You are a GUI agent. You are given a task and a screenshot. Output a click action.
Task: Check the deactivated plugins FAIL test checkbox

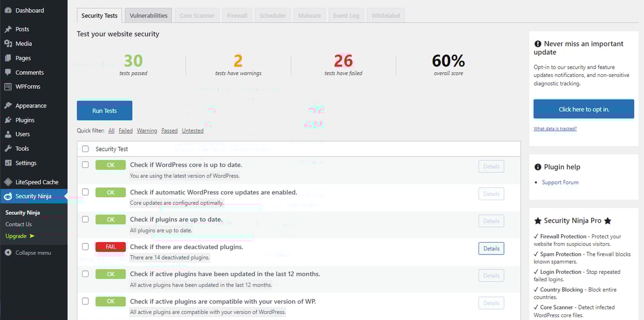click(85, 246)
